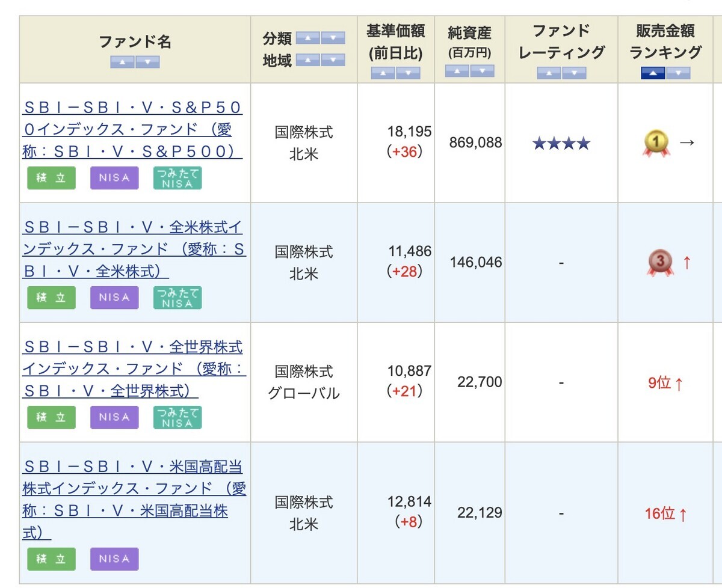Open SBI・V・S&P500 fund link

coord(132,129)
